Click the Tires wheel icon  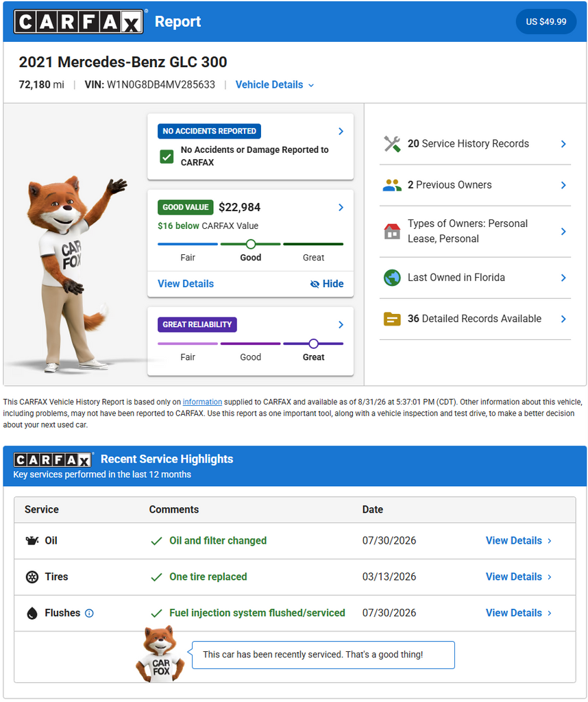(32, 577)
